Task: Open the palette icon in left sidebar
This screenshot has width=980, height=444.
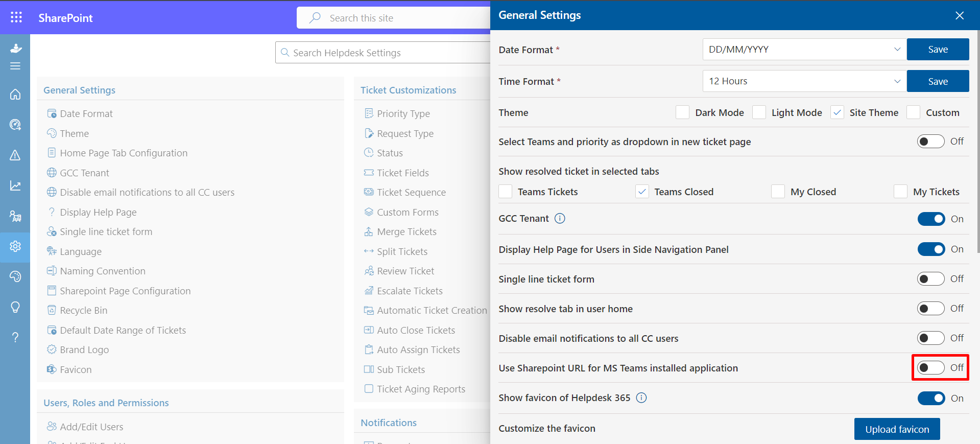Action: click(x=15, y=276)
